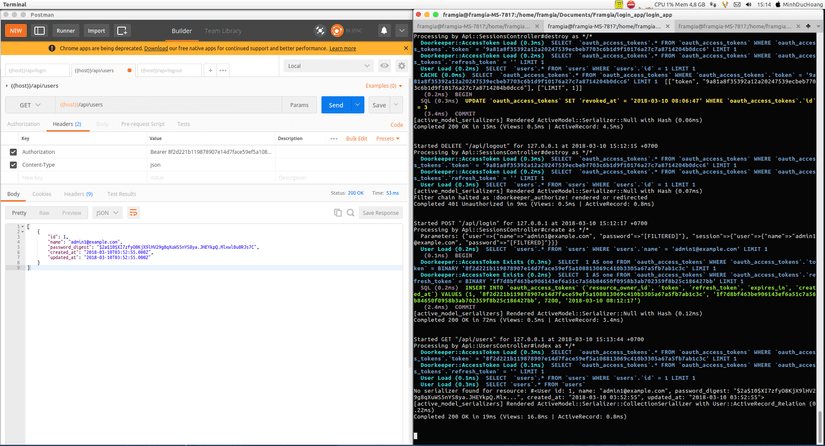Viewport: 825px width, 446px height.
Task: Copy response body to clipboard
Action: 338,213
